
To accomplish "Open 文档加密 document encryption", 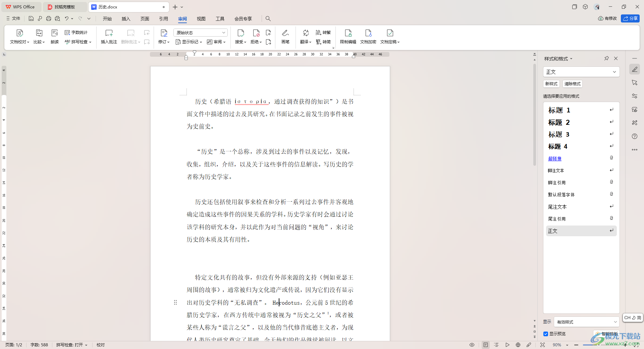I will [368, 37].
